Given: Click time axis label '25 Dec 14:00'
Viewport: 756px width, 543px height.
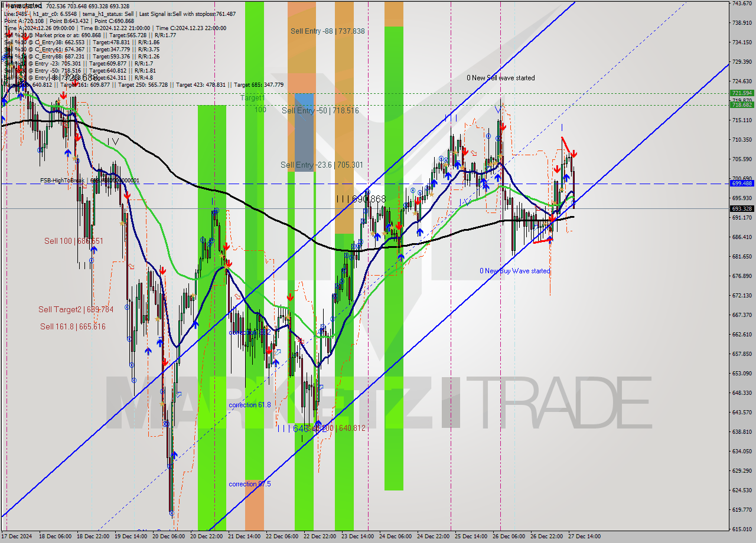Looking at the screenshot, I should pos(471,537).
